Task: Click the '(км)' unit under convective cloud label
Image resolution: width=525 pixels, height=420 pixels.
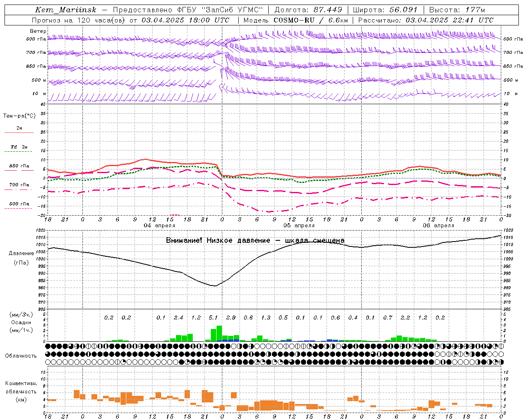Action: (x=21, y=399)
